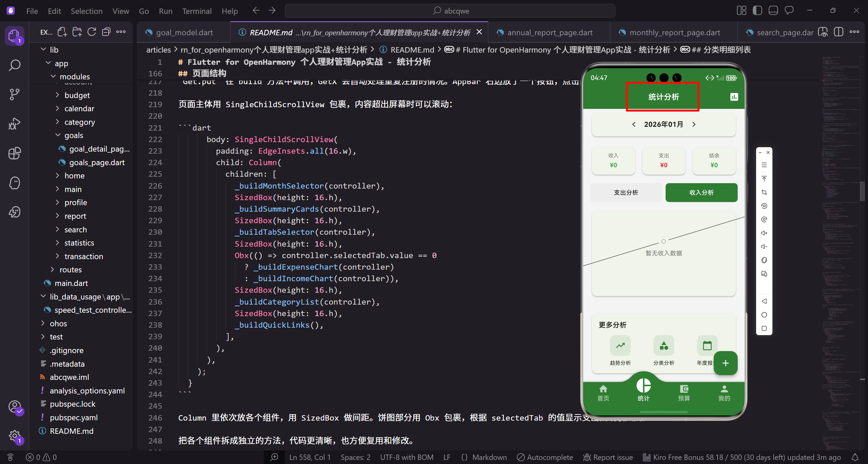Open the Source Control view

[14, 94]
